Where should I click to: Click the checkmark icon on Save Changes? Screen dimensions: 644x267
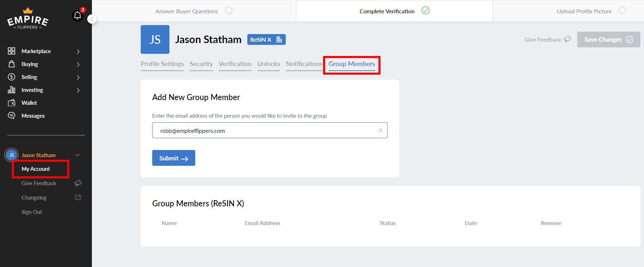(630, 39)
